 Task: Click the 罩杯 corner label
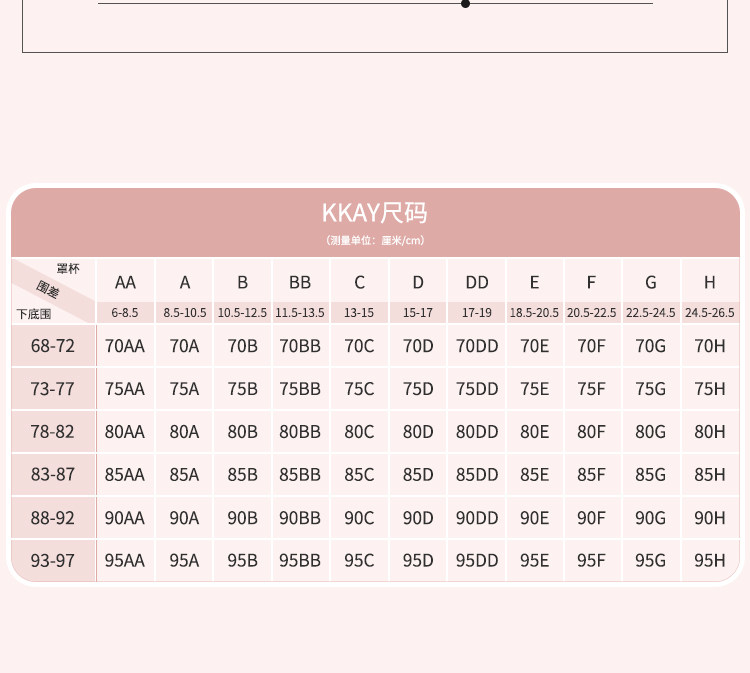68,269
